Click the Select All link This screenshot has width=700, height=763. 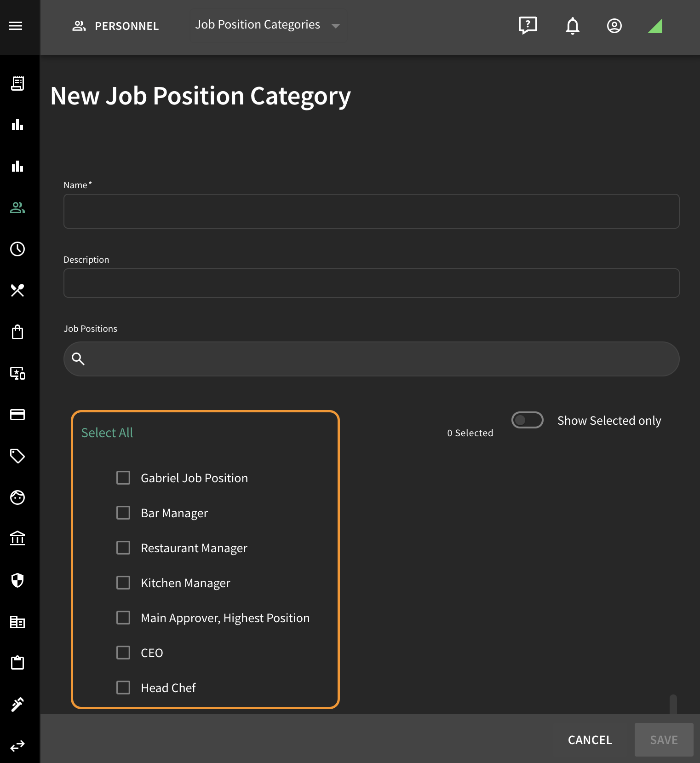107,433
